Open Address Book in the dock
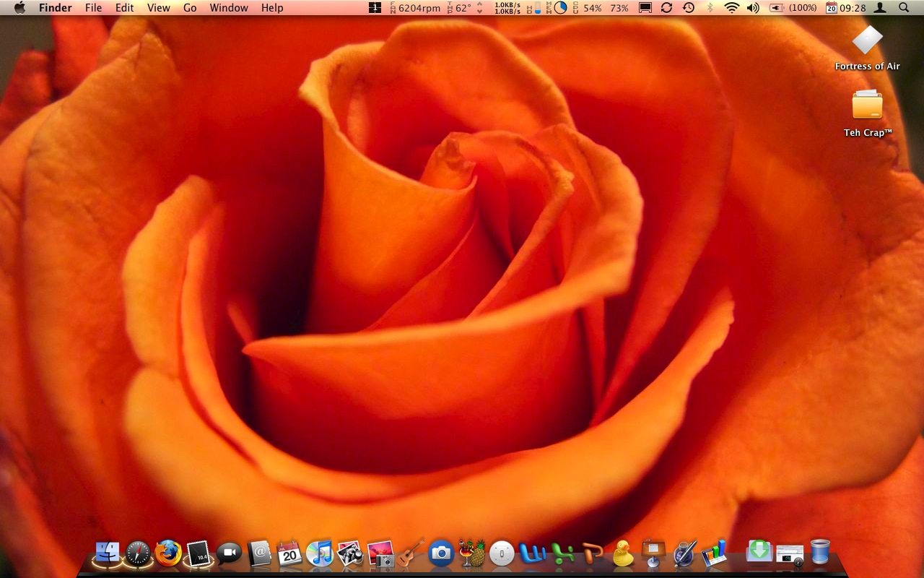Screen dimensions: 924x578 coord(259,553)
